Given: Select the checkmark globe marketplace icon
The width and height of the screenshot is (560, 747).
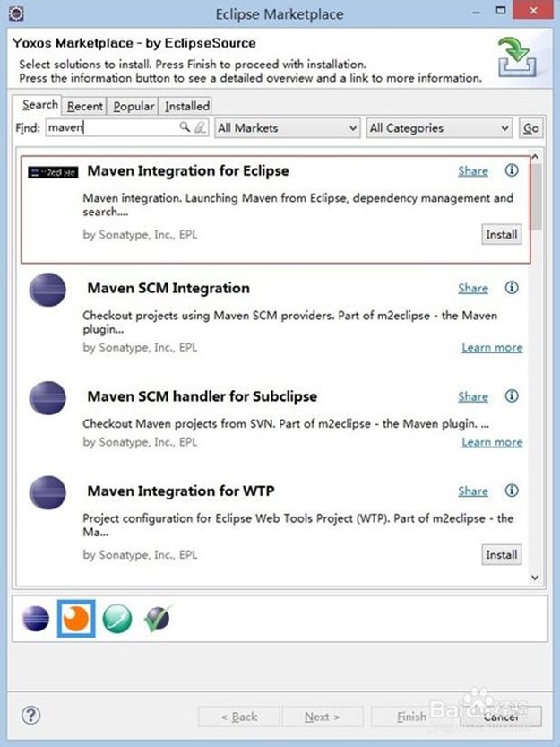Looking at the screenshot, I should click(157, 619).
